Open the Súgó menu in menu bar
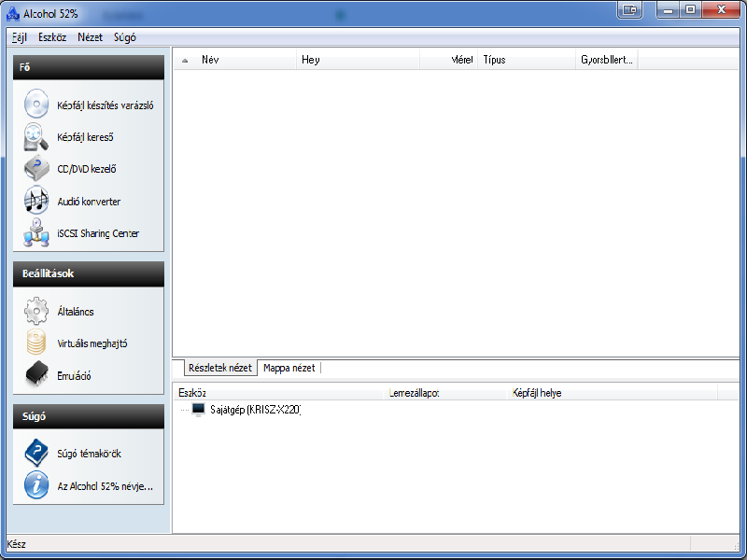The width and height of the screenshot is (747, 560). coord(125,37)
